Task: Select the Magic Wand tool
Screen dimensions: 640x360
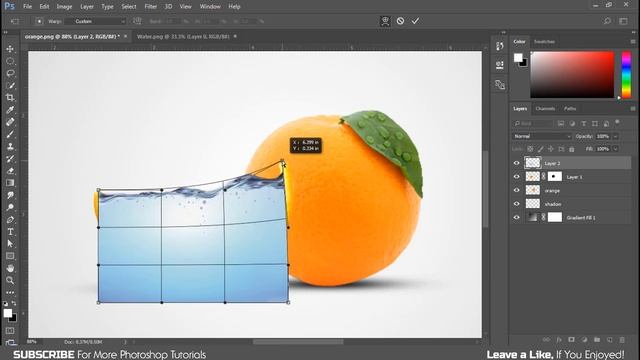Action: [10, 86]
